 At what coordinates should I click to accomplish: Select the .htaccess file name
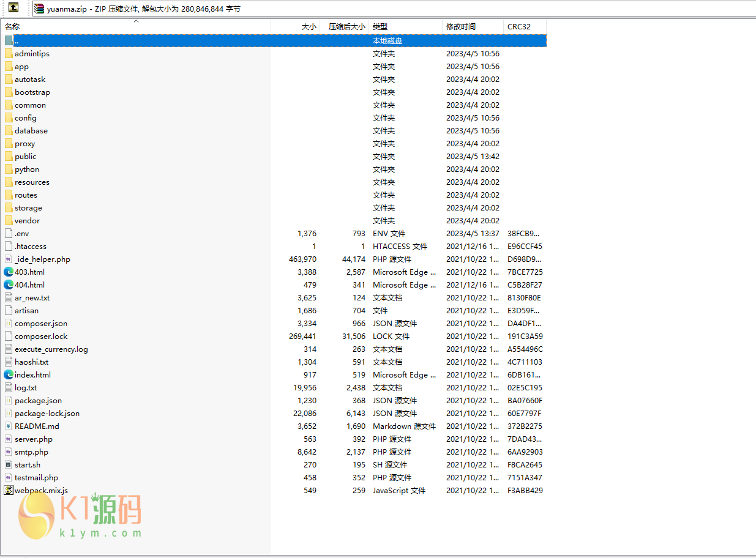(31, 246)
